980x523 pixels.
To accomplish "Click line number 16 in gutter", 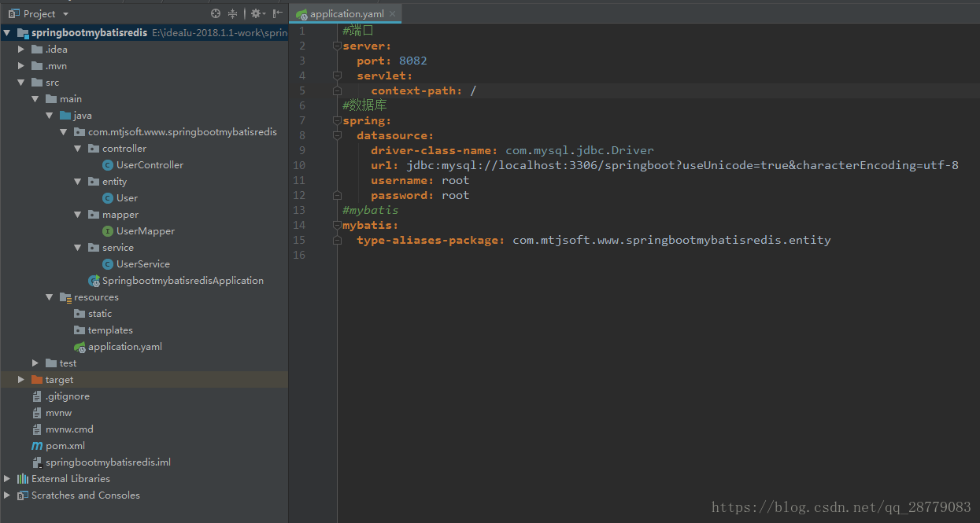I will [x=298, y=255].
